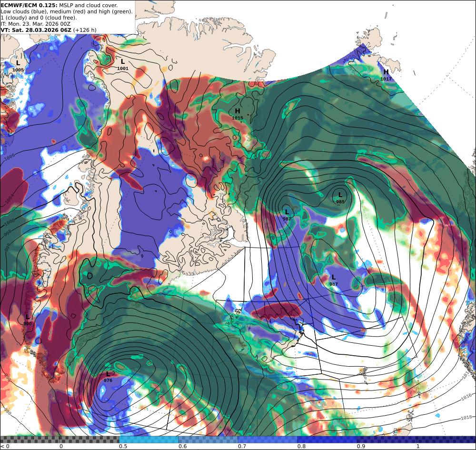Click the '< 0' colorbar tick label
The image size is (476, 450).
point(5,446)
